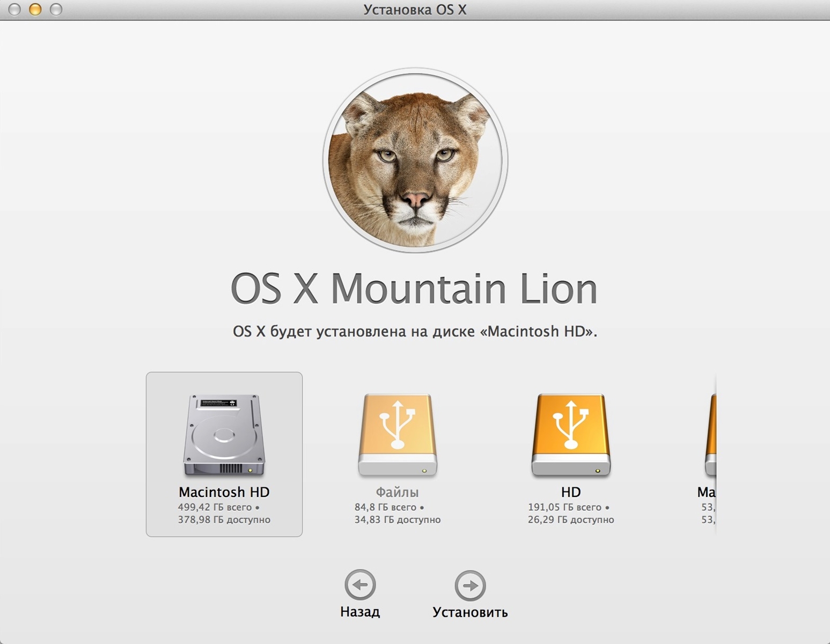Click the Файлы disk name
This screenshot has width=830, height=644.
pyautogui.click(x=397, y=492)
